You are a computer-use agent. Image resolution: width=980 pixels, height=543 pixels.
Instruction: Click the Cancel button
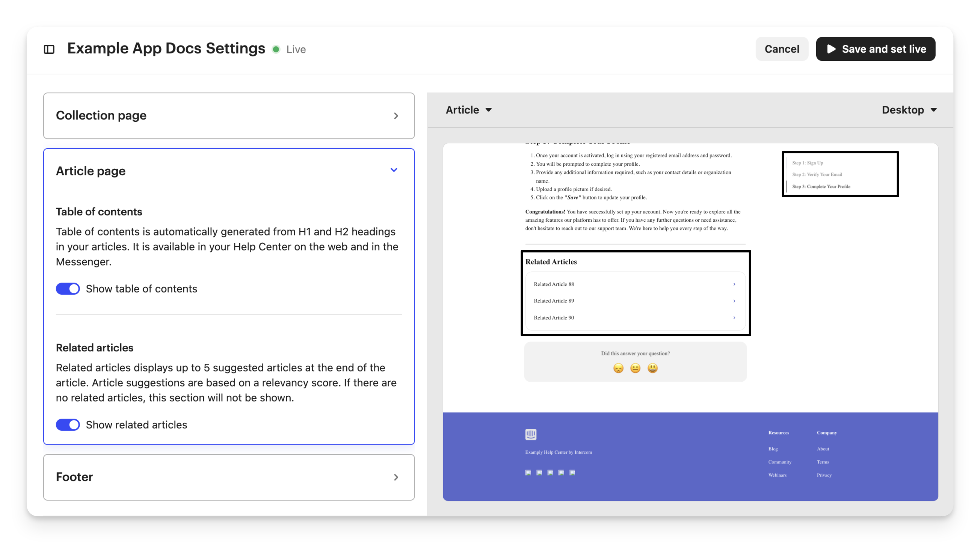[x=781, y=49]
